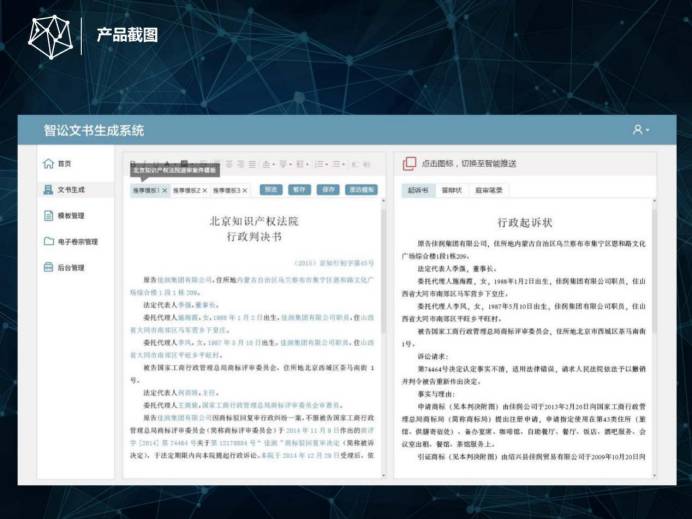Click the increase indent toolbar icon

click(x=367, y=164)
